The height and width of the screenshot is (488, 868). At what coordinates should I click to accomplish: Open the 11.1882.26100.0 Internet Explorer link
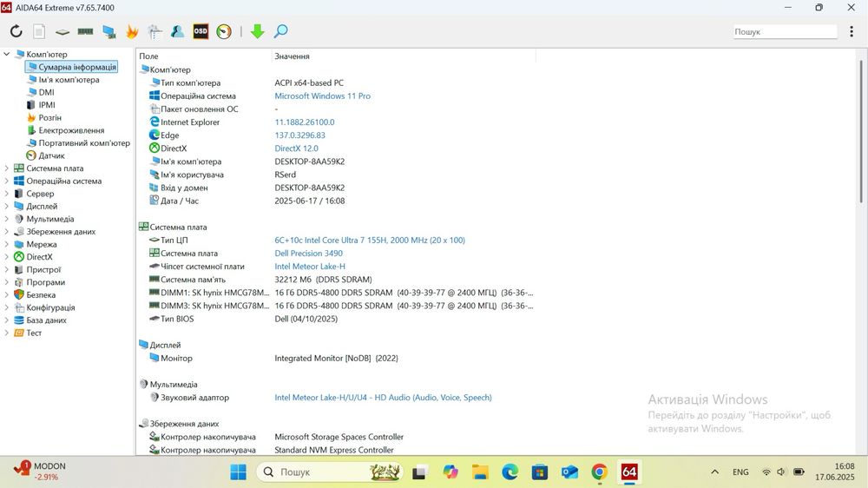click(x=305, y=122)
